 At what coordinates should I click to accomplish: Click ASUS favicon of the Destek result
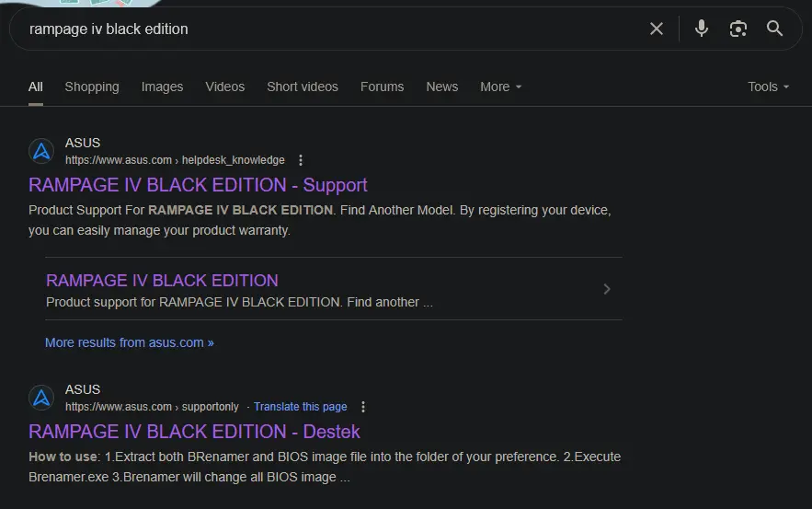point(41,398)
